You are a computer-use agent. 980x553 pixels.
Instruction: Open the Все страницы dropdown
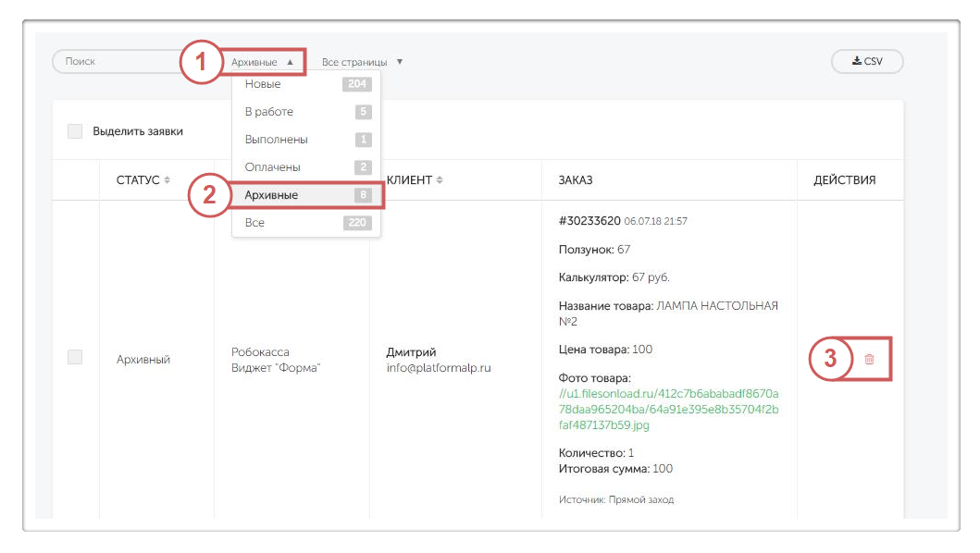362,62
